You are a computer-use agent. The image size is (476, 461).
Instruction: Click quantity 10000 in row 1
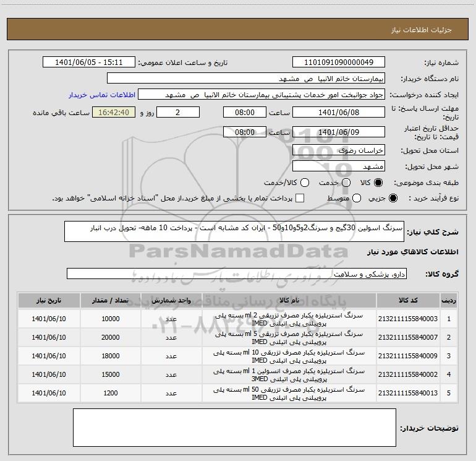click(x=111, y=319)
